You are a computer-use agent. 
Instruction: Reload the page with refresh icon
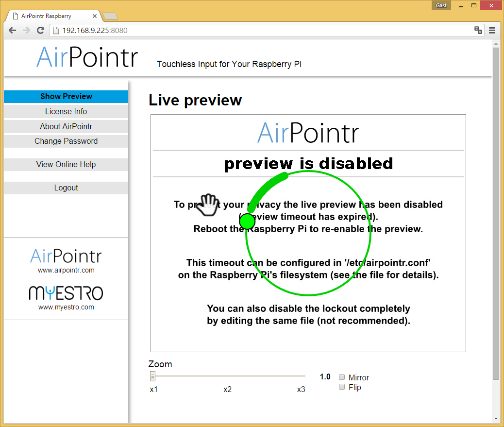(x=41, y=30)
